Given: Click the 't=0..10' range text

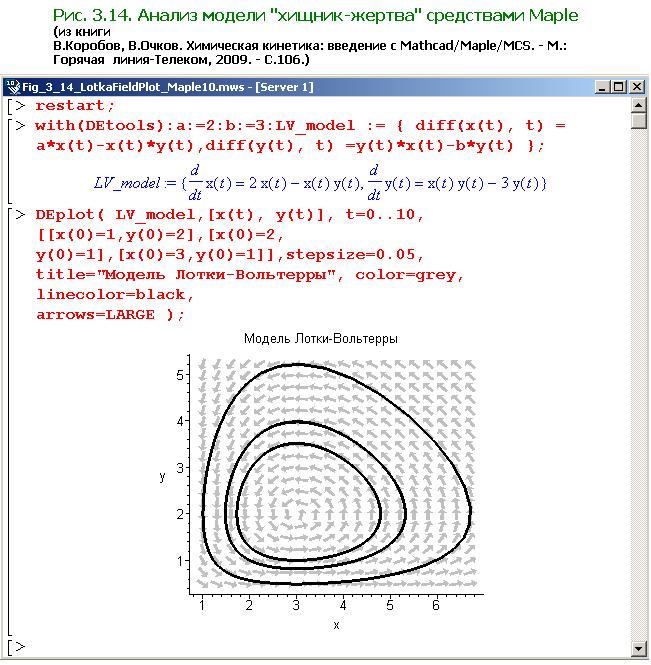Looking at the screenshot, I should [x=380, y=215].
